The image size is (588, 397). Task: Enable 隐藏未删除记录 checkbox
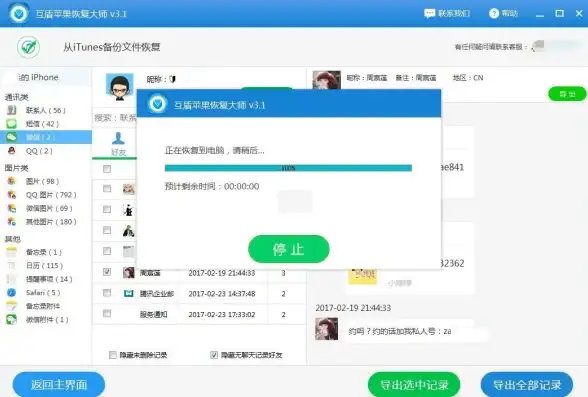coord(112,355)
